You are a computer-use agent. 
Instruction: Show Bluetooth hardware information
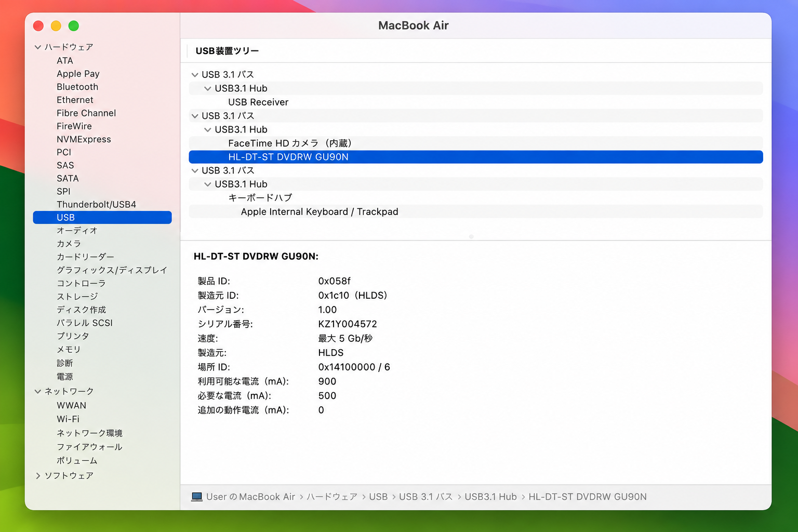click(x=77, y=87)
